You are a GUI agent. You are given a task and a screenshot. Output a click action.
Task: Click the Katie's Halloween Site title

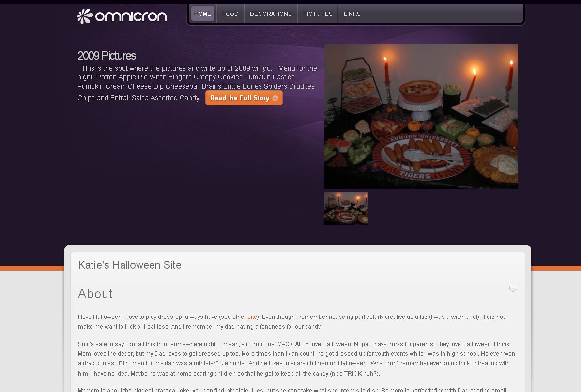[130, 265]
